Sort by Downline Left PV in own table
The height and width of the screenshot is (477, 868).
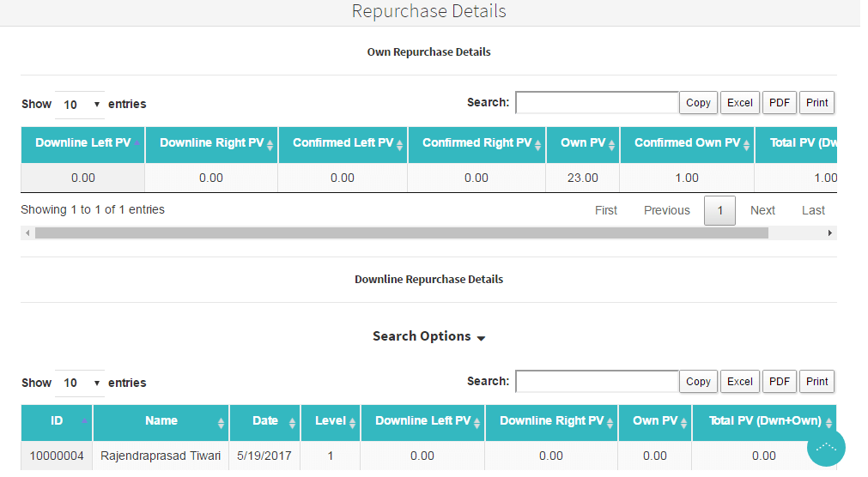pos(82,143)
